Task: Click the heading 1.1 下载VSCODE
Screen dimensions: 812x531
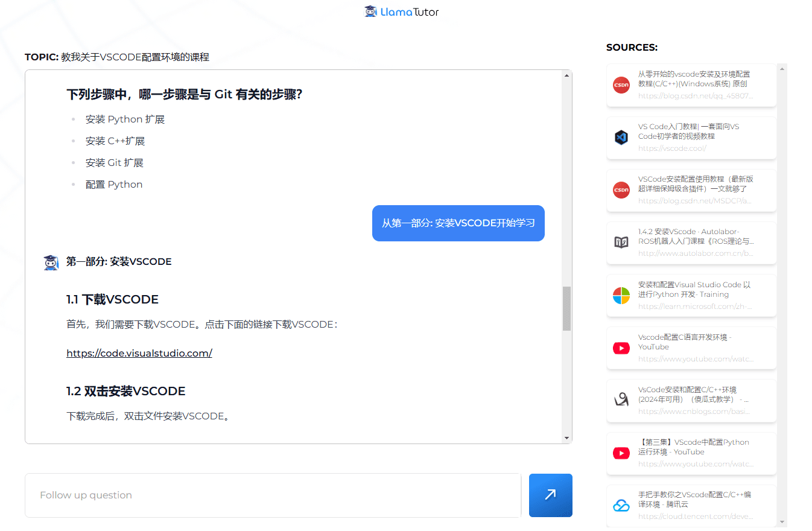Action: (x=112, y=300)
